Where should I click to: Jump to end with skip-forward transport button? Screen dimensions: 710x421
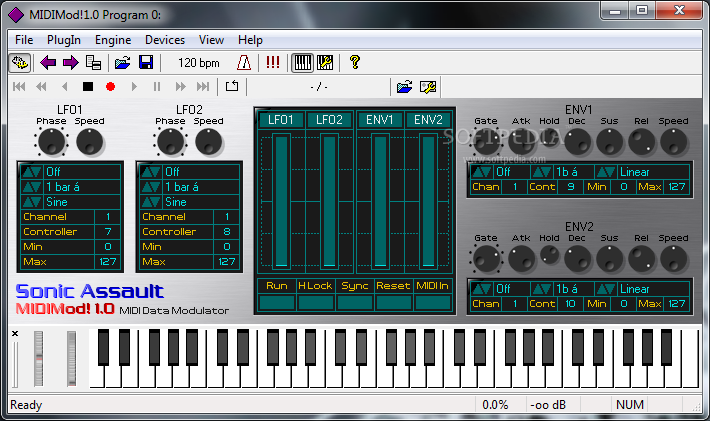click(203, 86)
